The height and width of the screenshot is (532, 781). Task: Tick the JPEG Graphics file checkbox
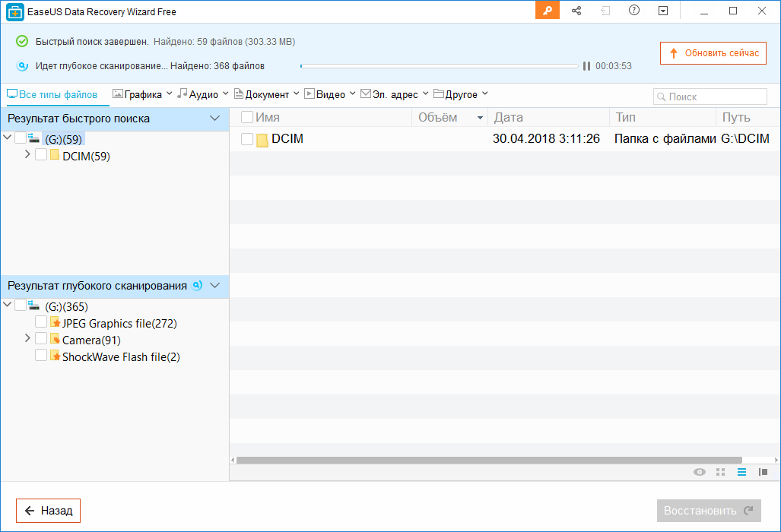click(x=41, y=322)
